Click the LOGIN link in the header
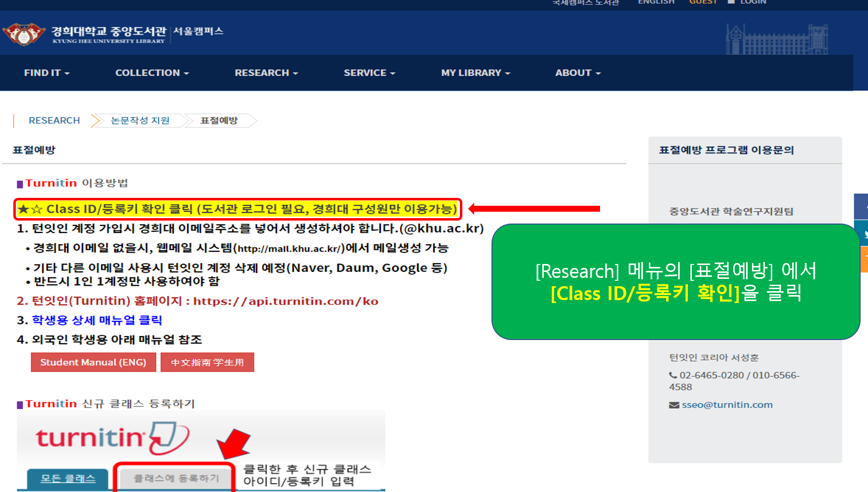Viewport: 868px width, 492px height. point(753,2)
